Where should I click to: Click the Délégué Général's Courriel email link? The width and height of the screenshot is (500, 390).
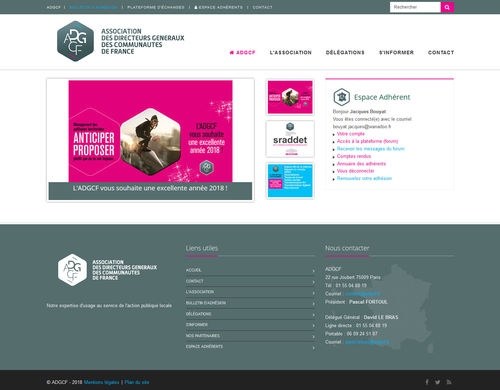[x=367, y=342]
